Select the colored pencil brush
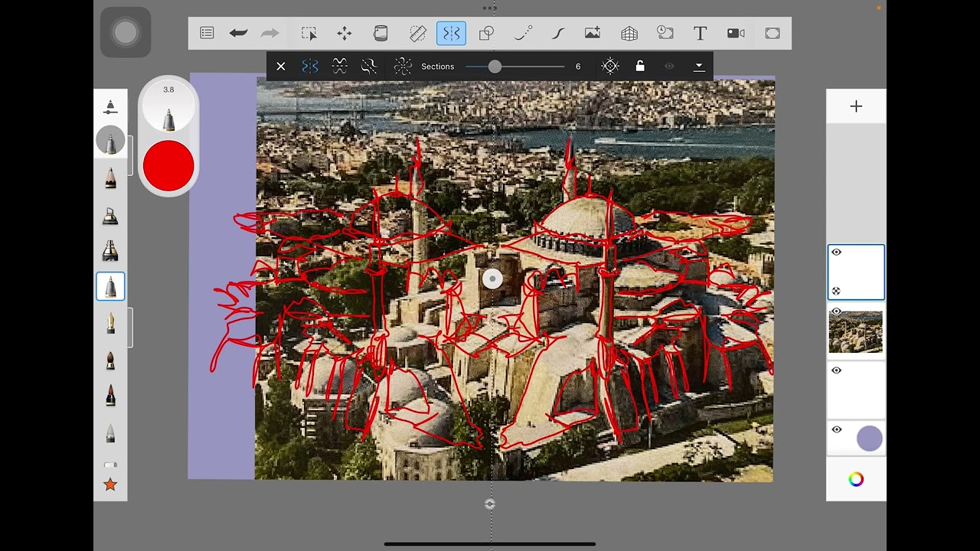 110,178
